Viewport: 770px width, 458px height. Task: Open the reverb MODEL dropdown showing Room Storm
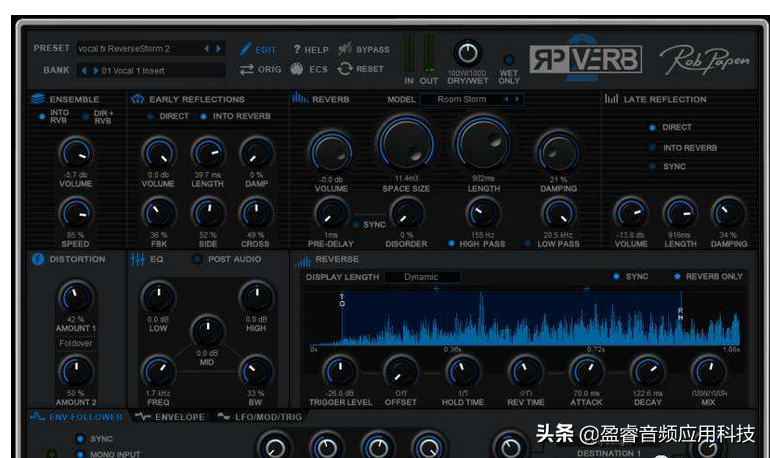pos(471,100)
